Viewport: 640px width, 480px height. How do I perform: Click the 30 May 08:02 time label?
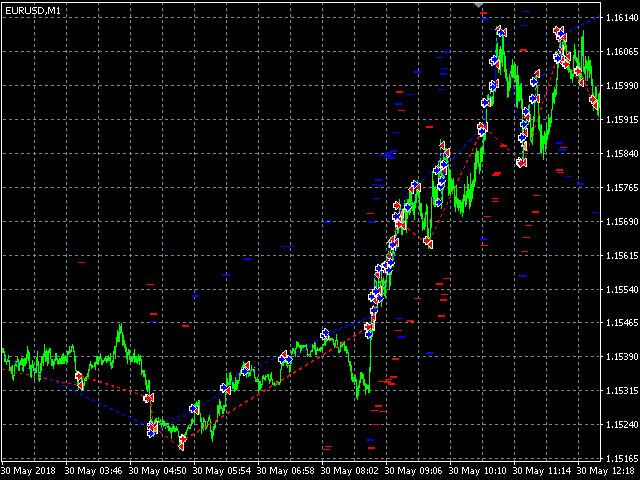349,471
